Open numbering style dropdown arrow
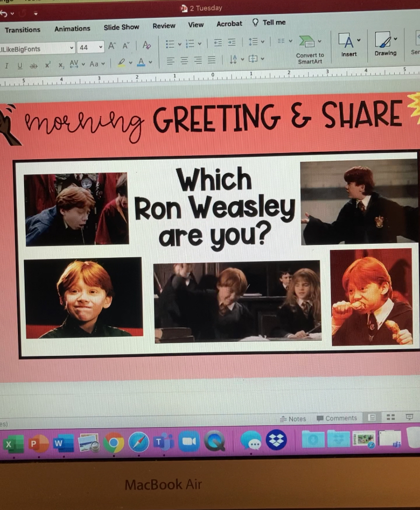Image resolution: width=420 pixels, height=510 pixels. point(199,43)
